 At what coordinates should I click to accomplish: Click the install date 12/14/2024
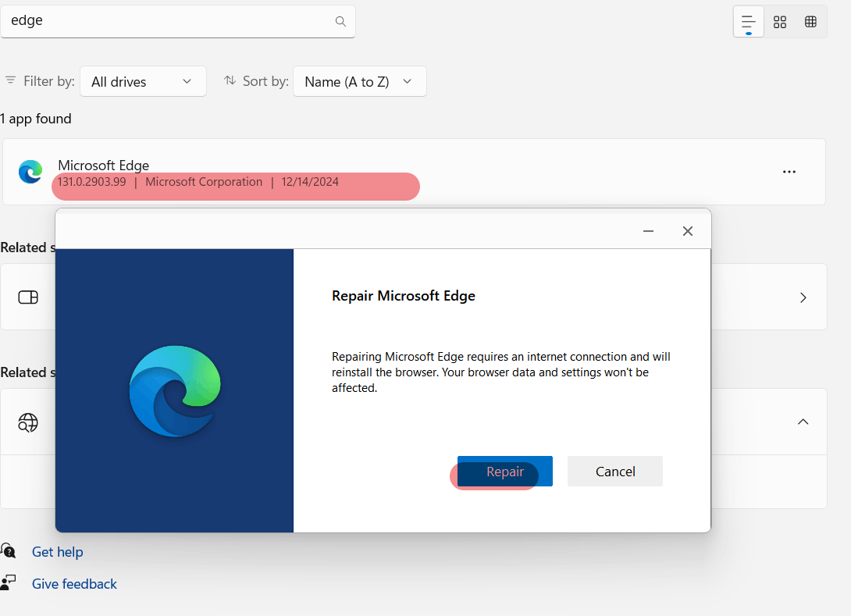pos(310,182)
